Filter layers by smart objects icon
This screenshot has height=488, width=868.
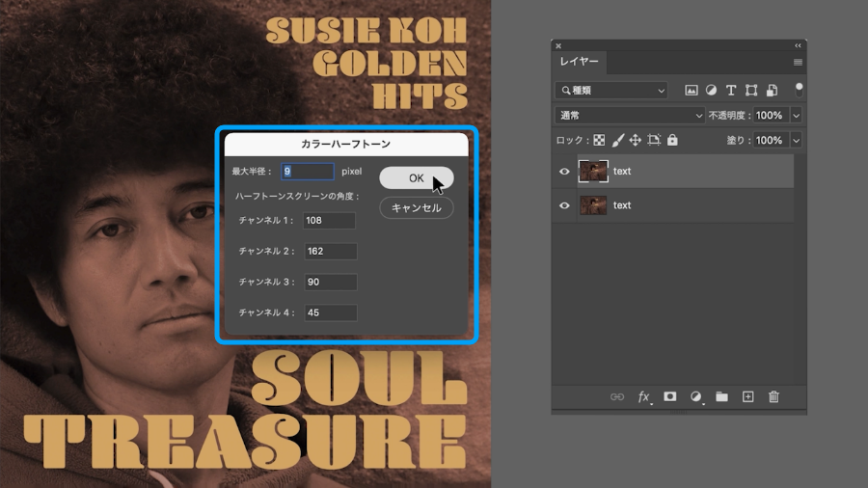pos(772,91)
